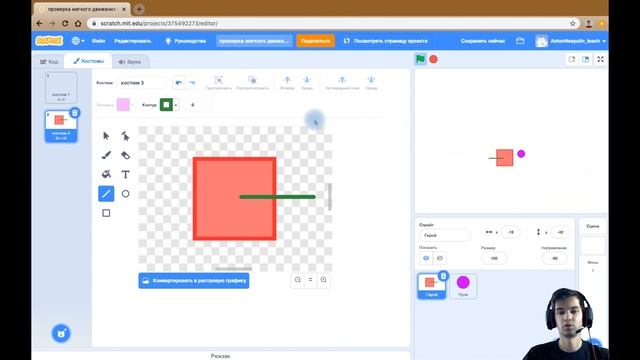Edit the project title field
The image size is (640, 360).
(x=254, y=41)
